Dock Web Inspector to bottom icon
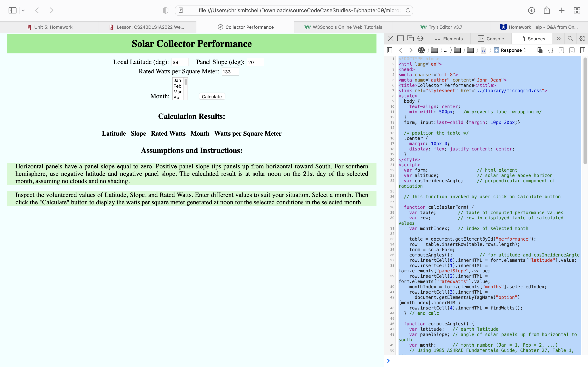Image resolution: width=588 pixels, height=367 pixels. (400, 39)
